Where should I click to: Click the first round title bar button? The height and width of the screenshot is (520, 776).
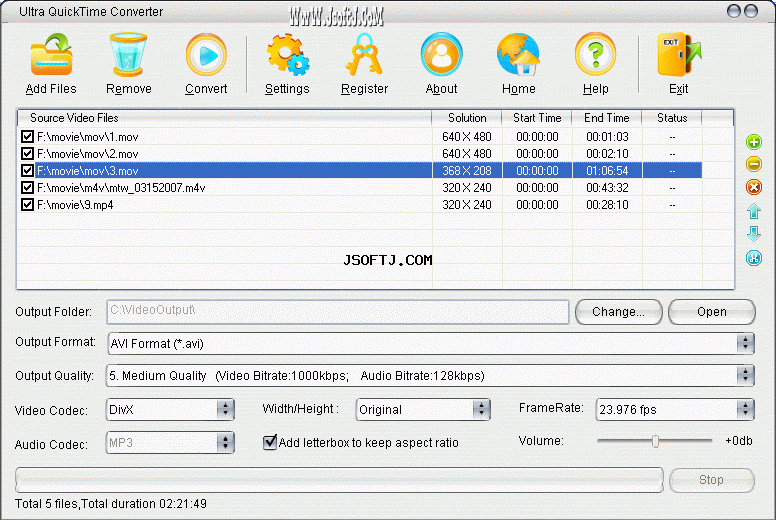(734, 11)
